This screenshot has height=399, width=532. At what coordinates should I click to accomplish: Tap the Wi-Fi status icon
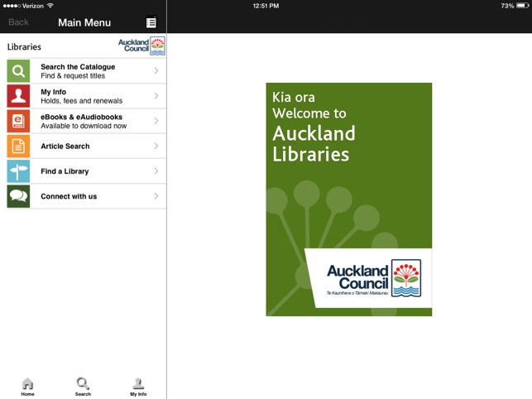[50, 6]
